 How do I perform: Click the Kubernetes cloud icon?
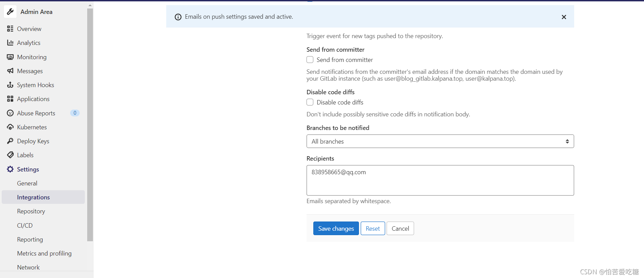[10, 127]
